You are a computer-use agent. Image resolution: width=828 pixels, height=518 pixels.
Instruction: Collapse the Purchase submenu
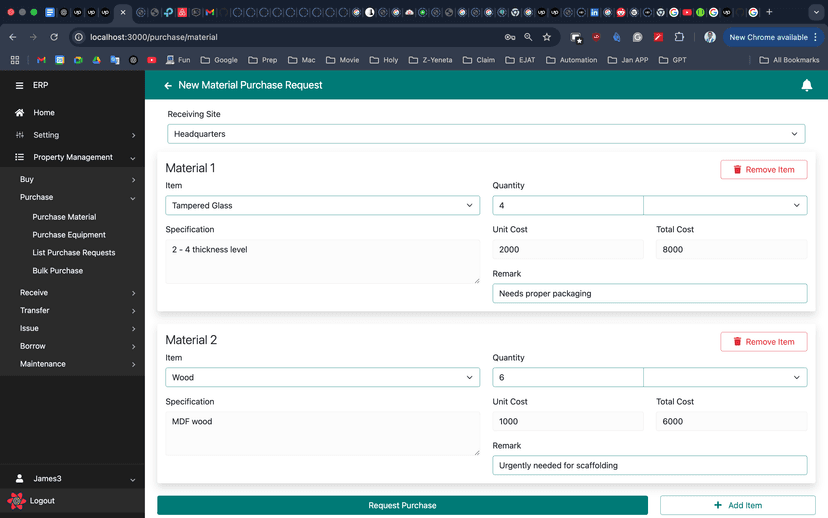point(72,197)
